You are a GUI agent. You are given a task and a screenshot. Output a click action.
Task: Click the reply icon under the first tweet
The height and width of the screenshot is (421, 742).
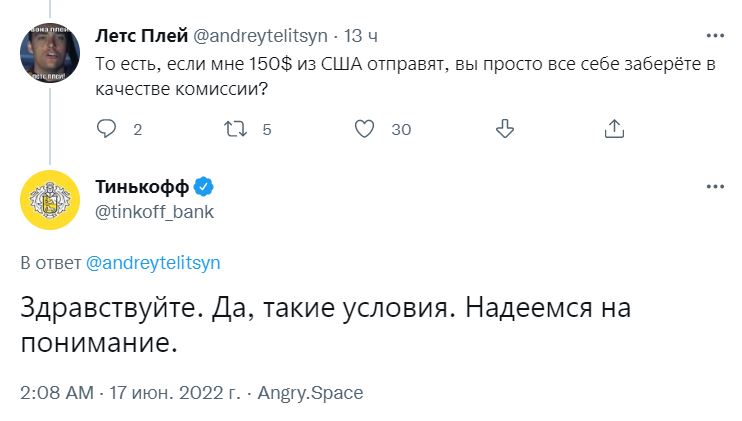pyautogui.click(x=106, y=129)
